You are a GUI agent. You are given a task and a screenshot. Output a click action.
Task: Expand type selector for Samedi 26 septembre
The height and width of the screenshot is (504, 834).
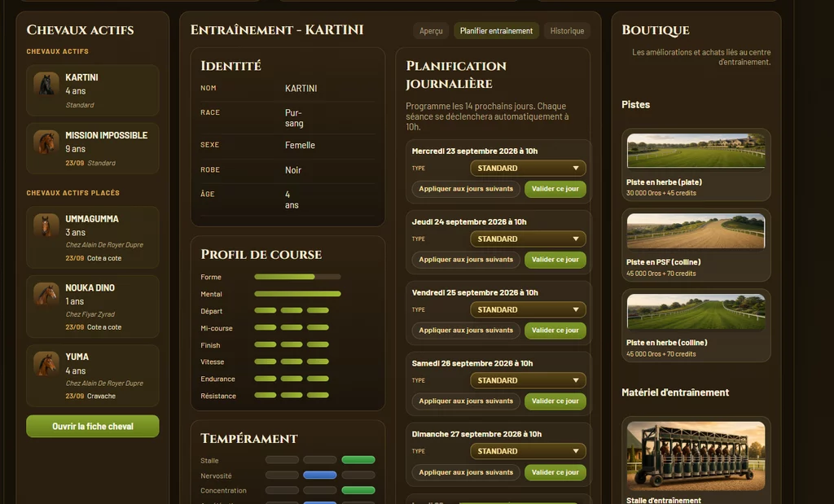click(528, 380)
